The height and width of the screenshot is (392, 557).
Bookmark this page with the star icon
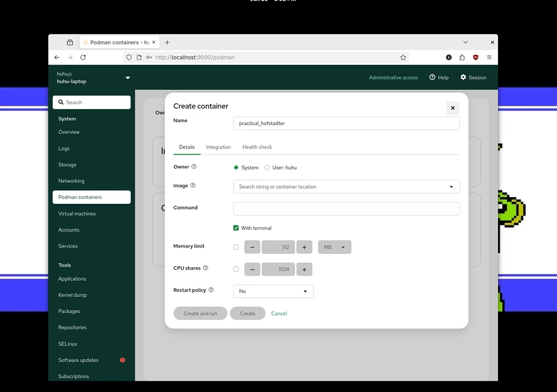point(403,57)
